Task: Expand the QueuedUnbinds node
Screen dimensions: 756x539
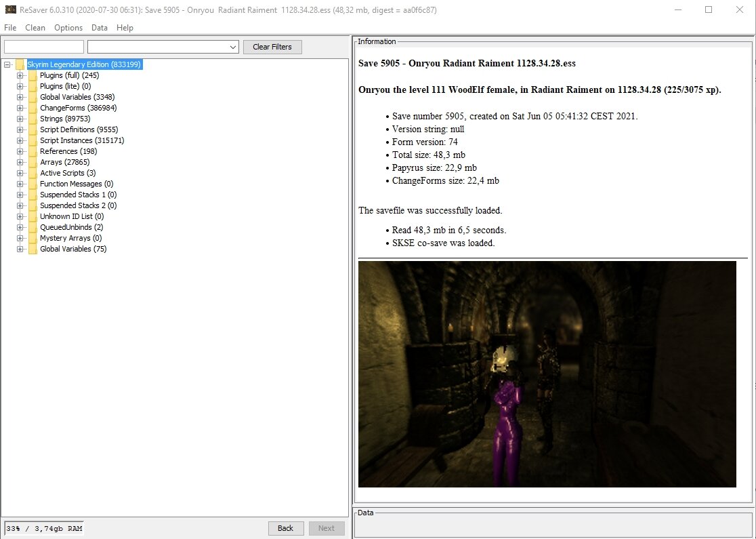Action: [x=20, y=227]
